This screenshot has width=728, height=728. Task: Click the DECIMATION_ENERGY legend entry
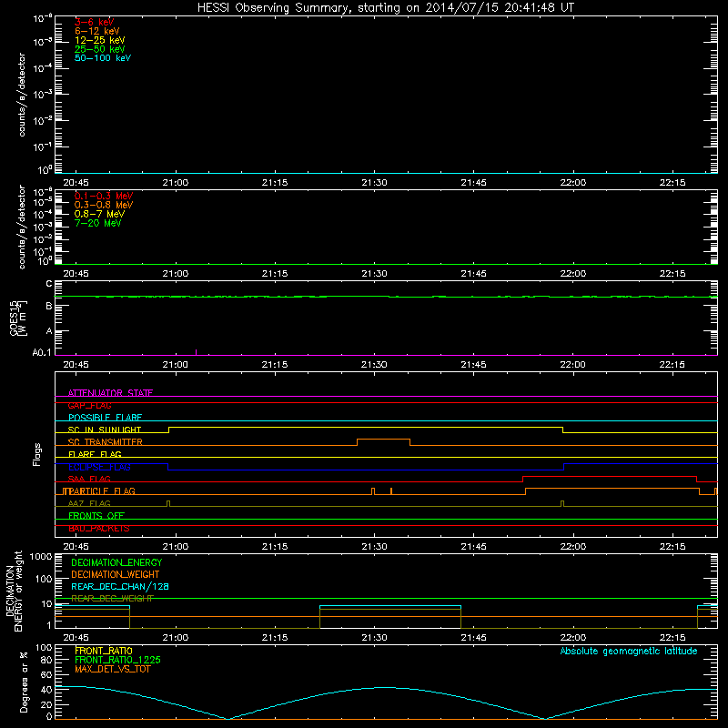(116, 562)
